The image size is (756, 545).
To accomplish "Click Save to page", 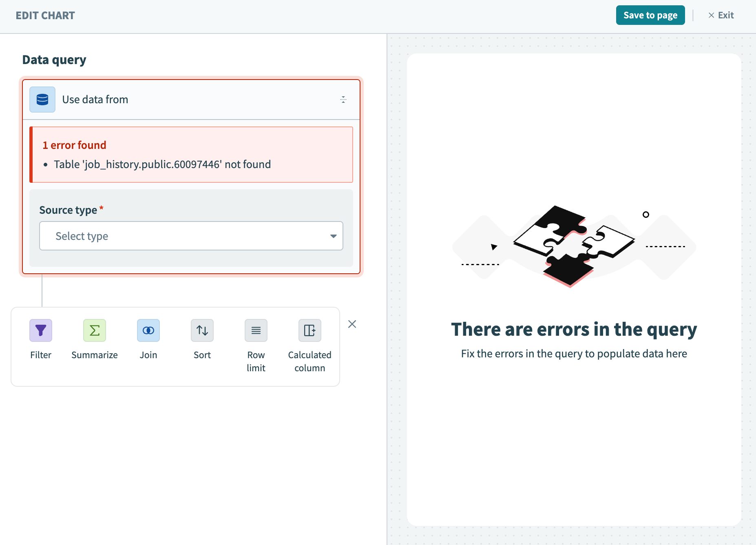I will [650, 15].
